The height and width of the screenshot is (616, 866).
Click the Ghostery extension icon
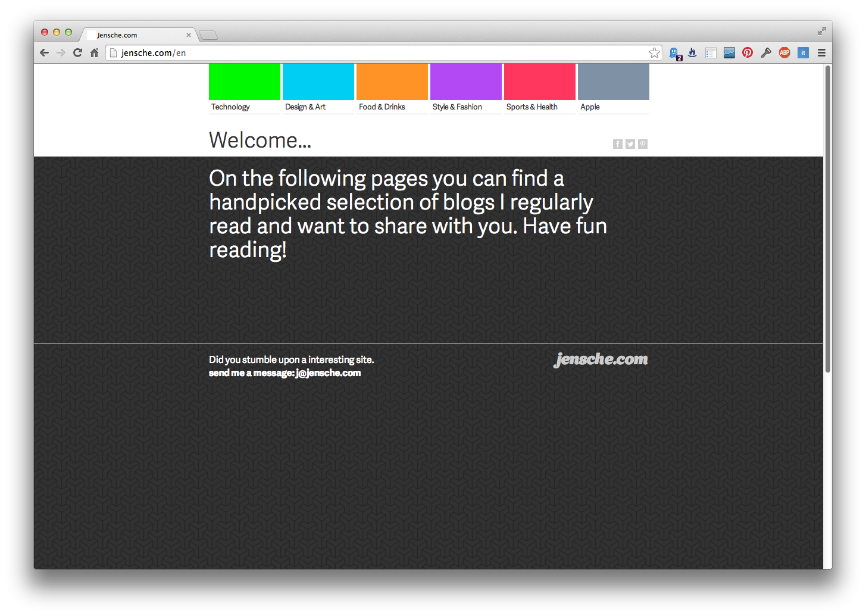click(674, 53)
